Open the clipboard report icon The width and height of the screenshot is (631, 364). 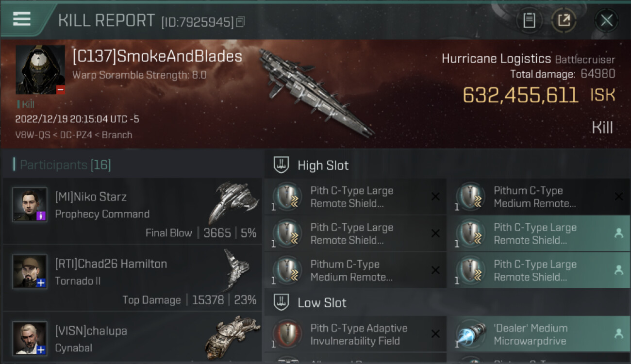click(529, 20)
